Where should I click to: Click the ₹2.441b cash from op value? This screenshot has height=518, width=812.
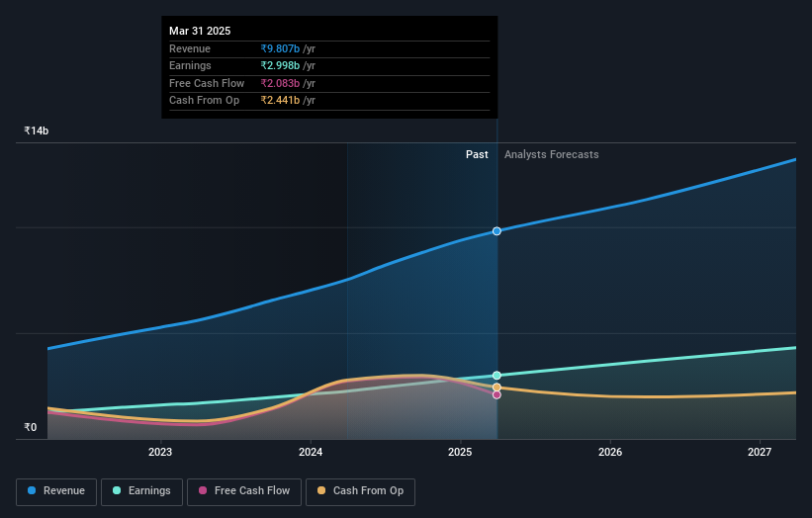280,101
